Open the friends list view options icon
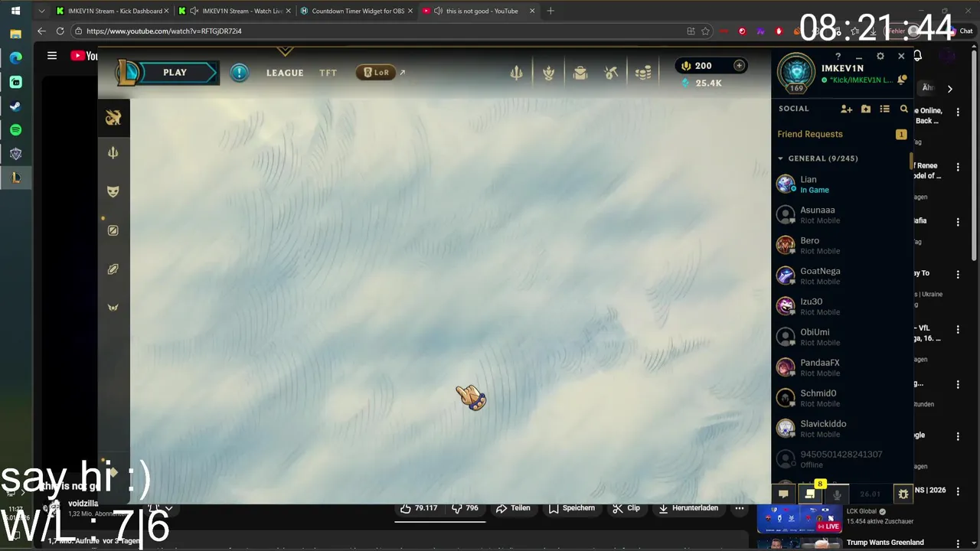 point(885,109)
